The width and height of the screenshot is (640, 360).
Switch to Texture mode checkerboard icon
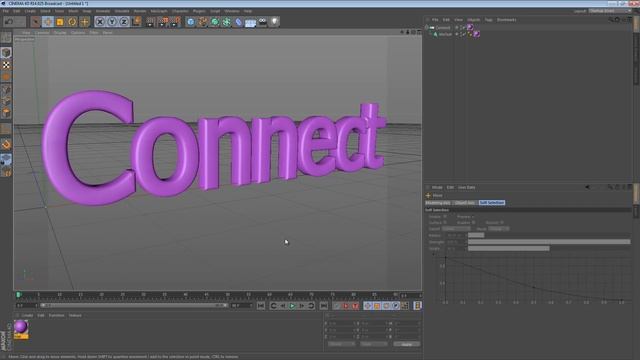[6, 65]
